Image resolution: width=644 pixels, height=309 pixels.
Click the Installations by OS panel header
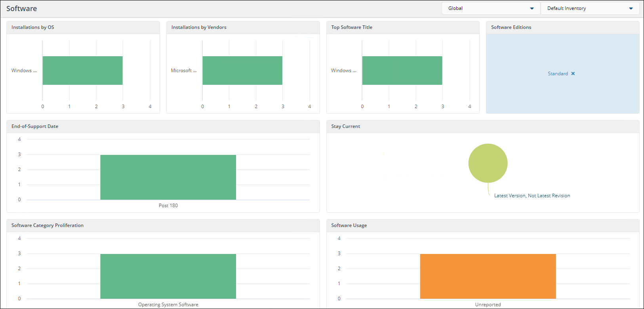33,27
